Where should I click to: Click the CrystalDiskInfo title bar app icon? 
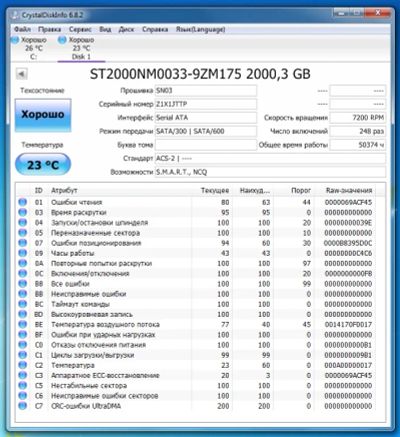pyautogui.click(x=15, y=15)
